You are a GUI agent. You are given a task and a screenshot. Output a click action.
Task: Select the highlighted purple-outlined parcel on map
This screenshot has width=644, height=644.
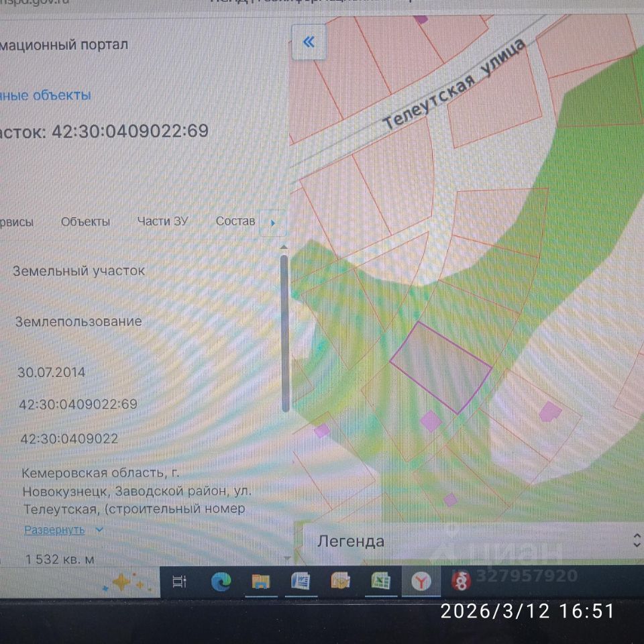coord(441,367)
